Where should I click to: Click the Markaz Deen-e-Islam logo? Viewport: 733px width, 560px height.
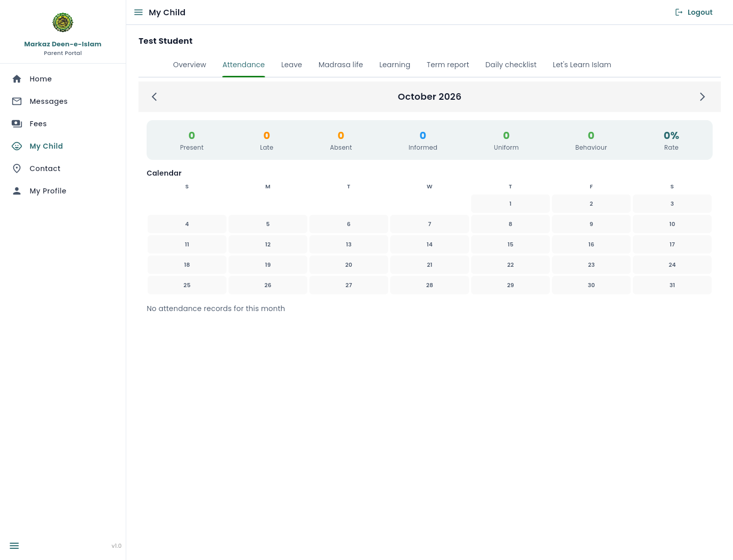coord(63,22)
